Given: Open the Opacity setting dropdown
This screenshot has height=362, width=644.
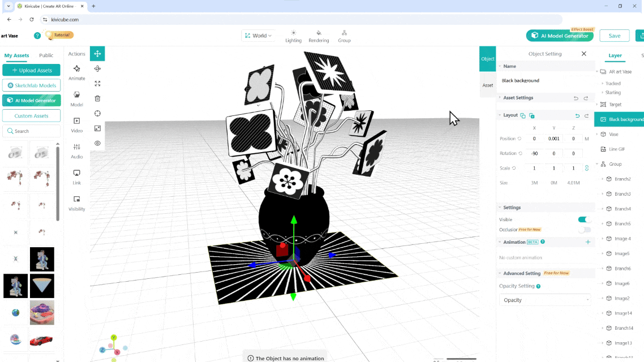Looking at the screenshot, I should (x=545, y=300).
